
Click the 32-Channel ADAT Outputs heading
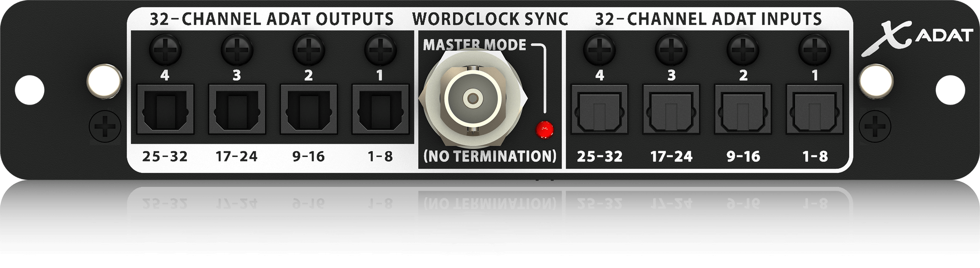coord(271,19)
